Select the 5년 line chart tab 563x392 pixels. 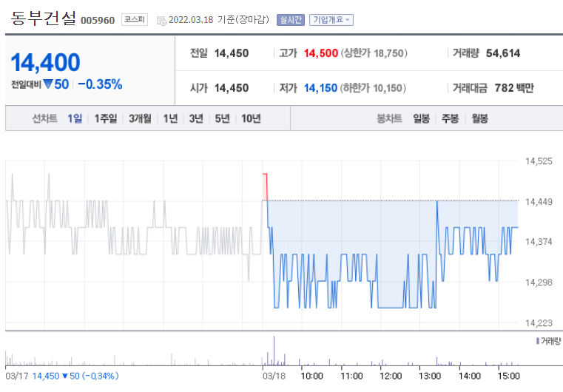(222, 118)
